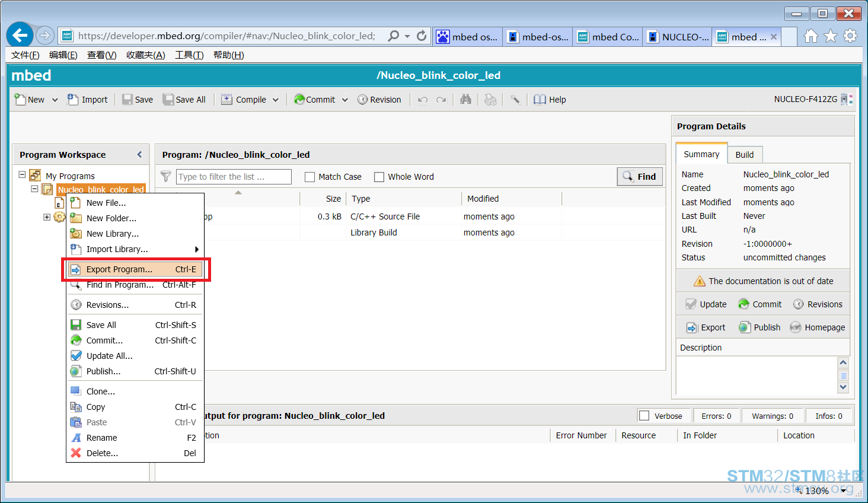This screenshot has height=503, width=868.
Task: Toggle the Infos: 0 filter
Action: pyautogui.click(x=829, y=416)
